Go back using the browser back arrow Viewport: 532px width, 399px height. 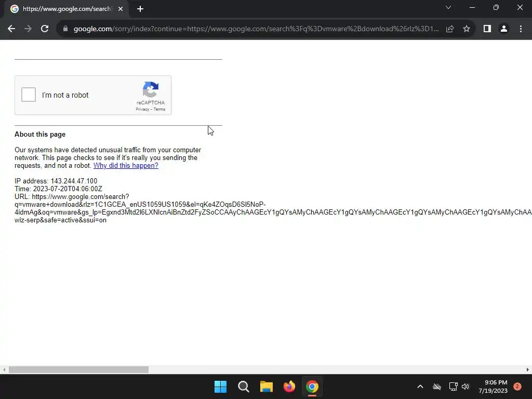click(x=11, y=29)
